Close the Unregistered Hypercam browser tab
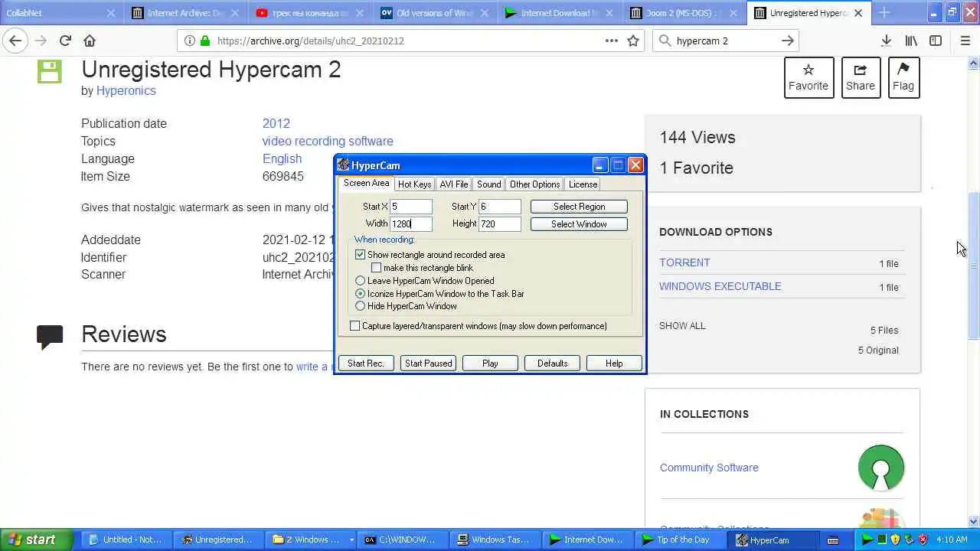The height and width of the screenshot is (551, 980). click(858, 13)
